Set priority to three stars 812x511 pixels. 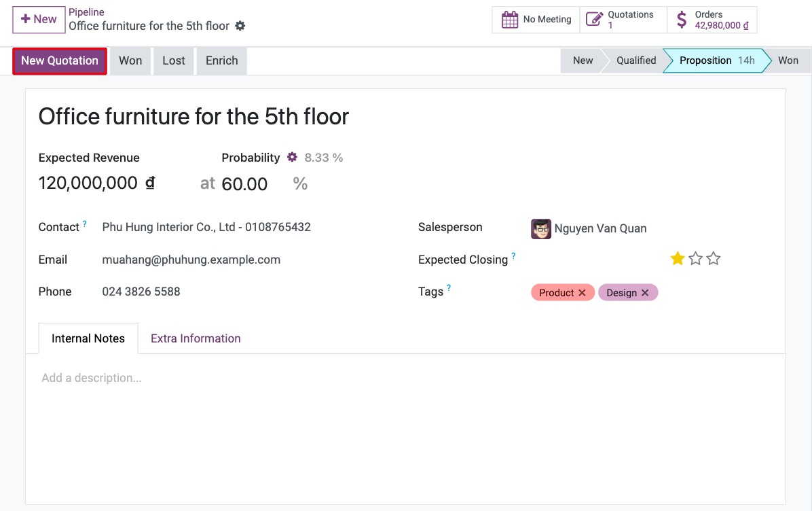714,258
